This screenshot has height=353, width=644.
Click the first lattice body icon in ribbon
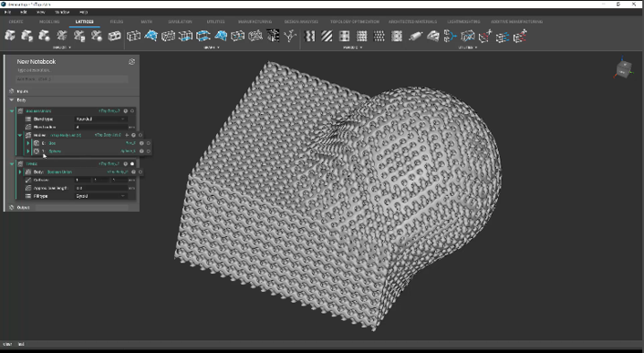10,36
